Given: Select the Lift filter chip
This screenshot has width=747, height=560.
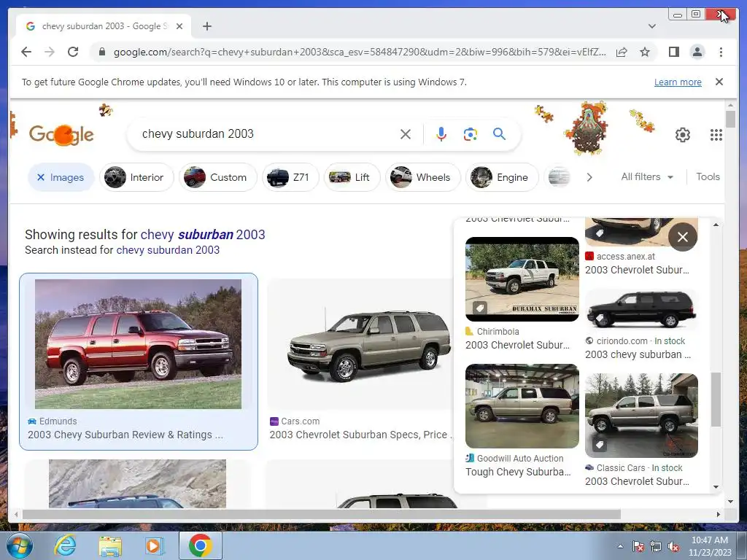Looking at the screenshot, I should tap(352, 177).
